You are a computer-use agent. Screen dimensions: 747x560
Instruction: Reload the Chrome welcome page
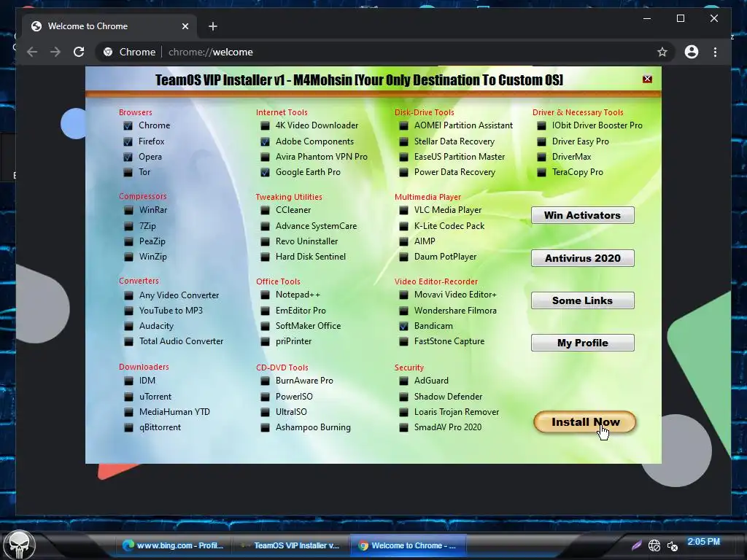coord(79,52)
